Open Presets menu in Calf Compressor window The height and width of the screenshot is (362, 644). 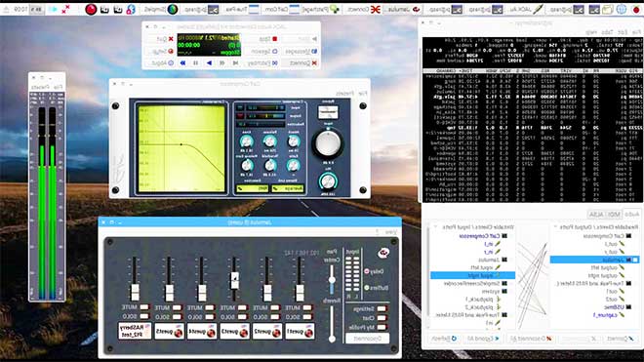[x=344, y=94]
